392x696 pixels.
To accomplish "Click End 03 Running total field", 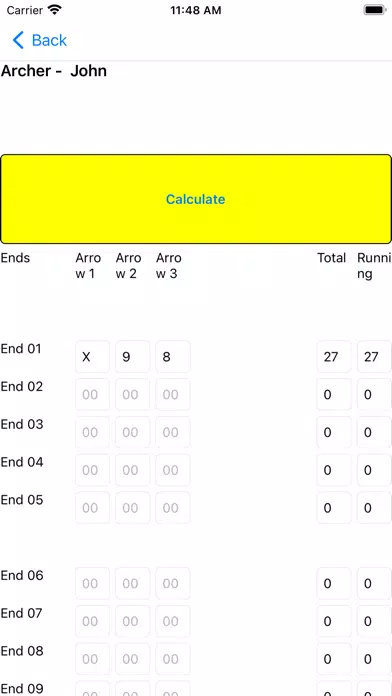I will [x=374, y=432].
